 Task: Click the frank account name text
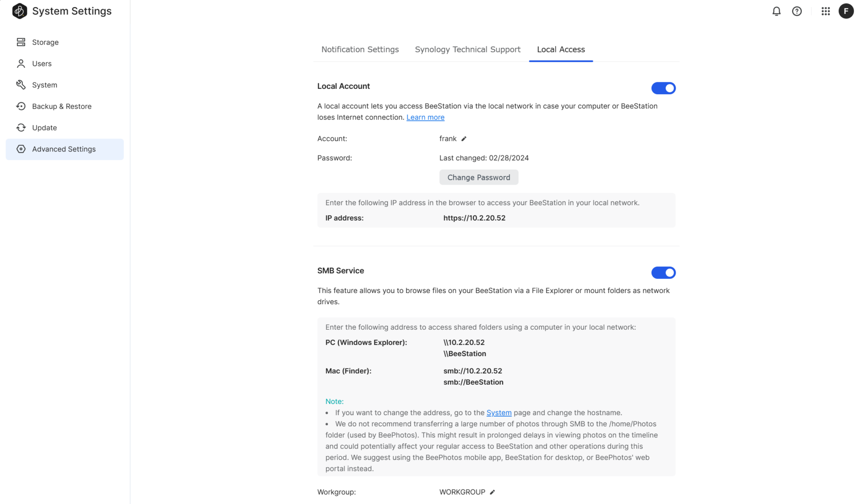pos(448,139)
